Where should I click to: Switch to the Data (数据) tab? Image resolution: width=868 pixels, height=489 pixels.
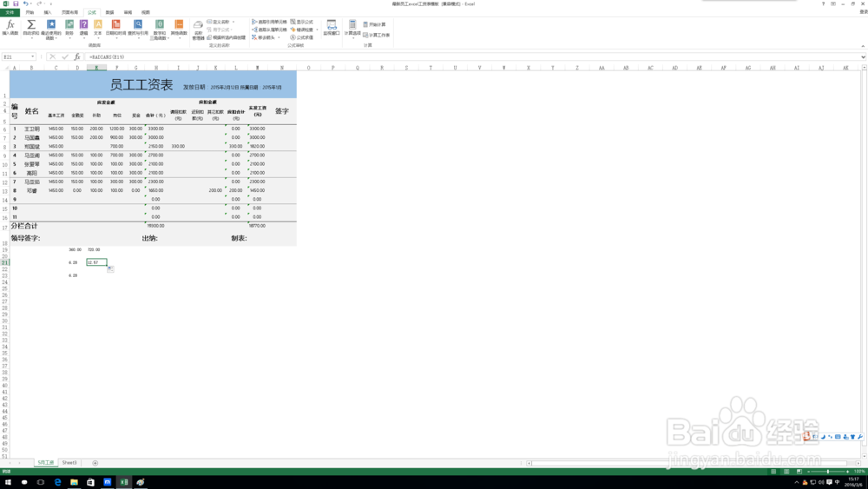click(109, 12)
